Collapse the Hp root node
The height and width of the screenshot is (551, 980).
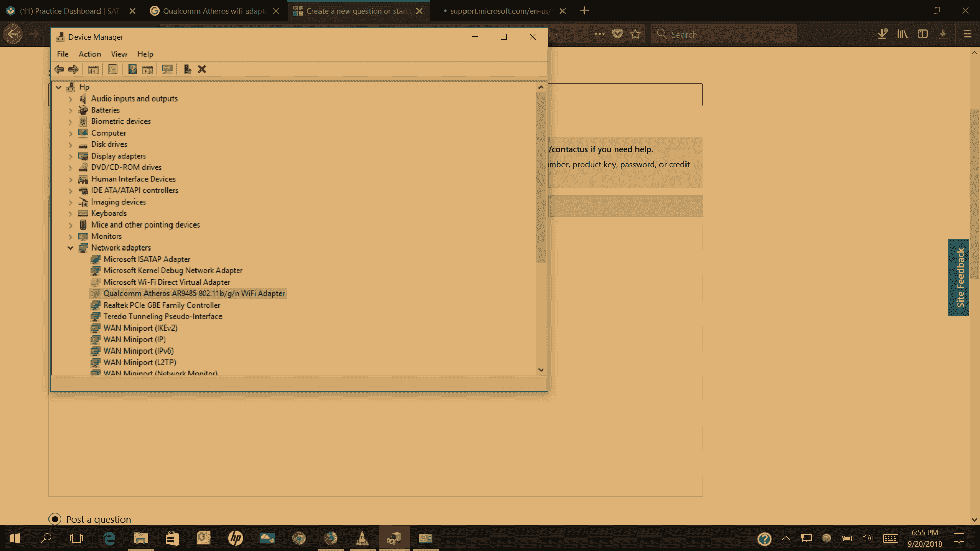(59, 87)
